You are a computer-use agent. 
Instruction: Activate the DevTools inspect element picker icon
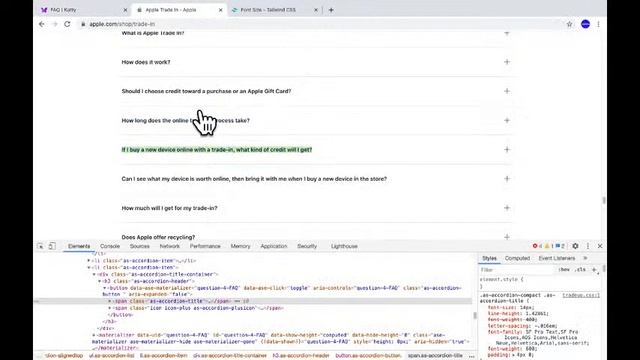[40, 246]
